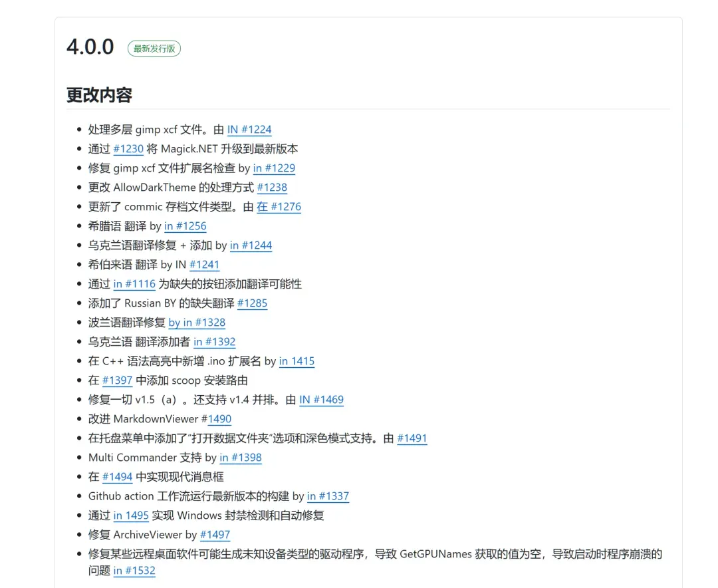Click the in 1415 link

pos(297,361)
